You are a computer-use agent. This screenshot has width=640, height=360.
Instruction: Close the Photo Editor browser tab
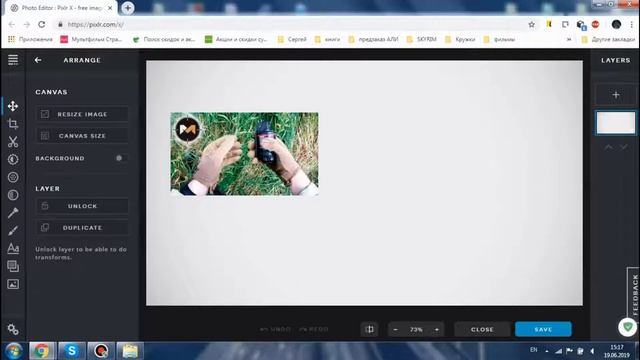tap(110, 8)
